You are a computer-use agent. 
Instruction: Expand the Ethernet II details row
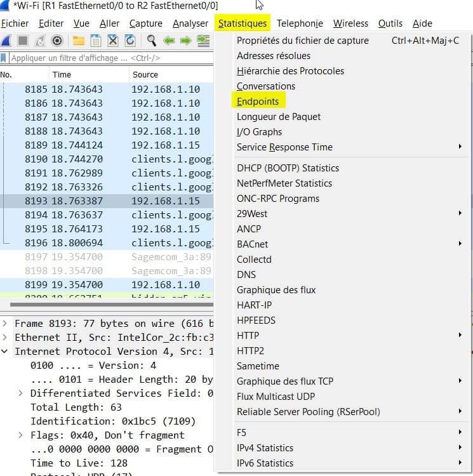pyautogui.click(x=6, y=338)
